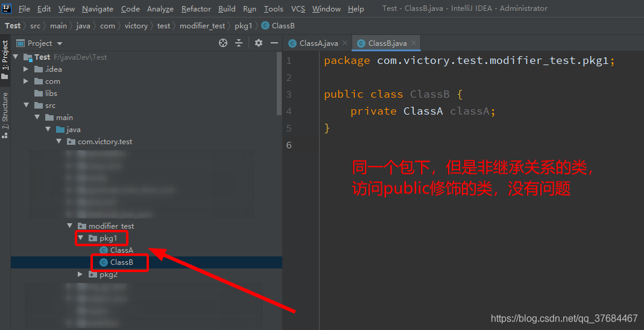Click the ClassA class icon in tree
Viewport: 644px width, 330px height.
[x=104, y=250]
